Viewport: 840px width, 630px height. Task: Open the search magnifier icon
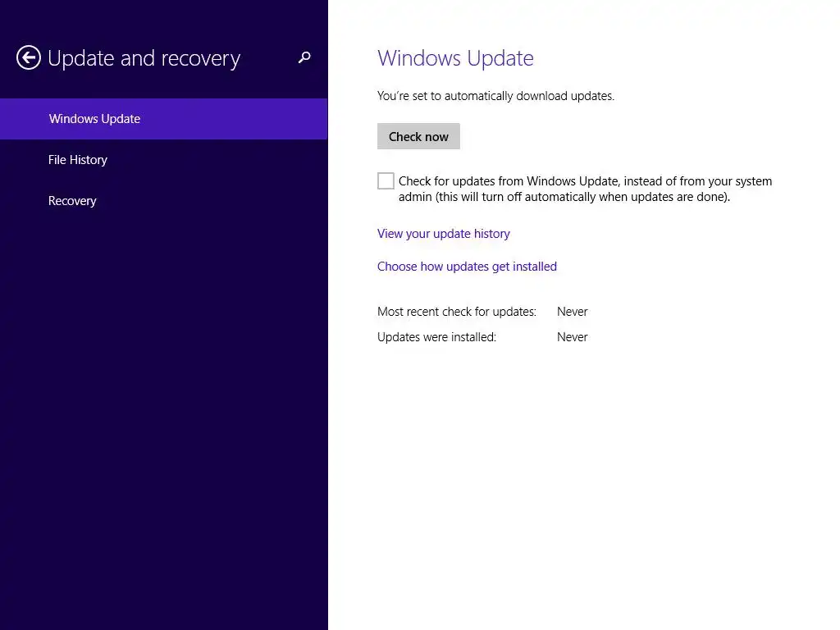304,57
